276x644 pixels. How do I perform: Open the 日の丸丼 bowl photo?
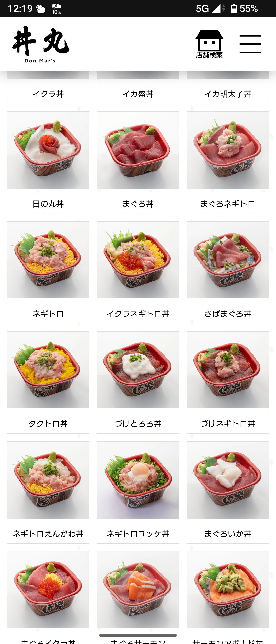[x=48, y=150]
